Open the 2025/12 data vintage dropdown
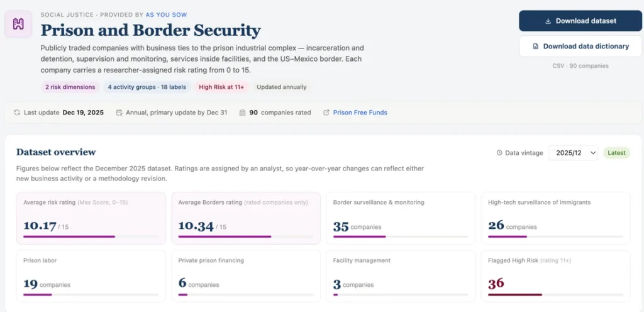The height and width of the screenshot is (312, 644). pos(574,153)
